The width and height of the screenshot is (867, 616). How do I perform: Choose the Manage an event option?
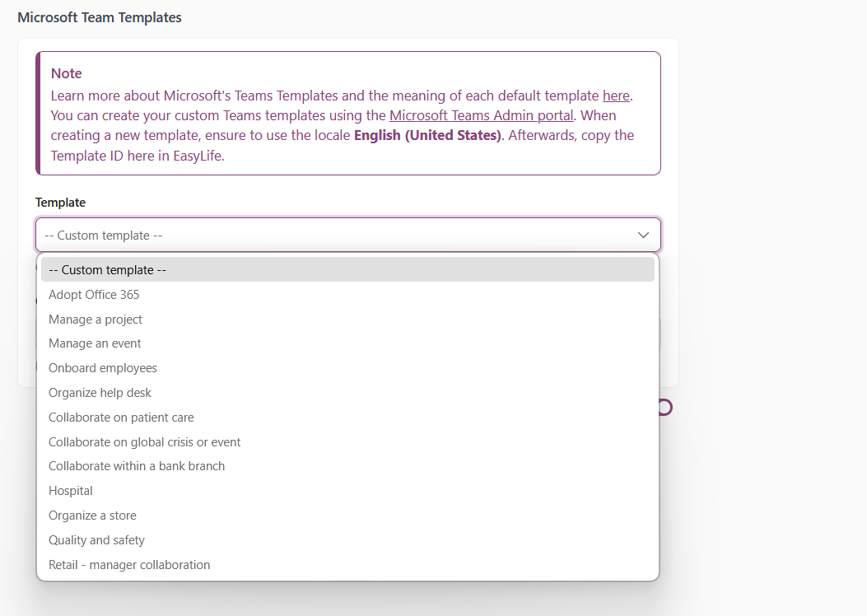tap(94, 343)
